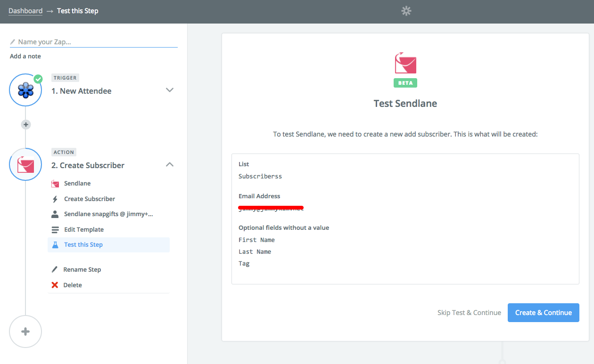Click Create & Continue button
This screenshot has width=594, height=364.
tap(544, 313)
